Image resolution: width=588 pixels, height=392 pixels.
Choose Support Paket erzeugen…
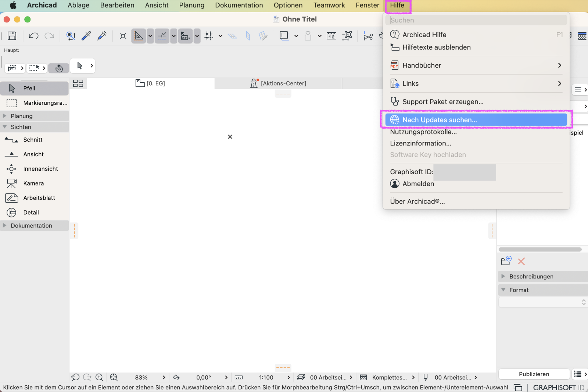click(476, 102)
